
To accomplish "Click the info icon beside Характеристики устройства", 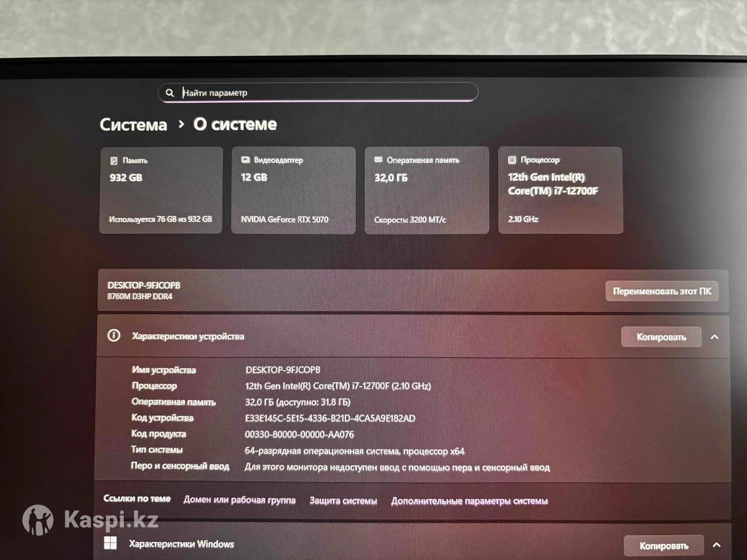I will [x=114, y=336].
